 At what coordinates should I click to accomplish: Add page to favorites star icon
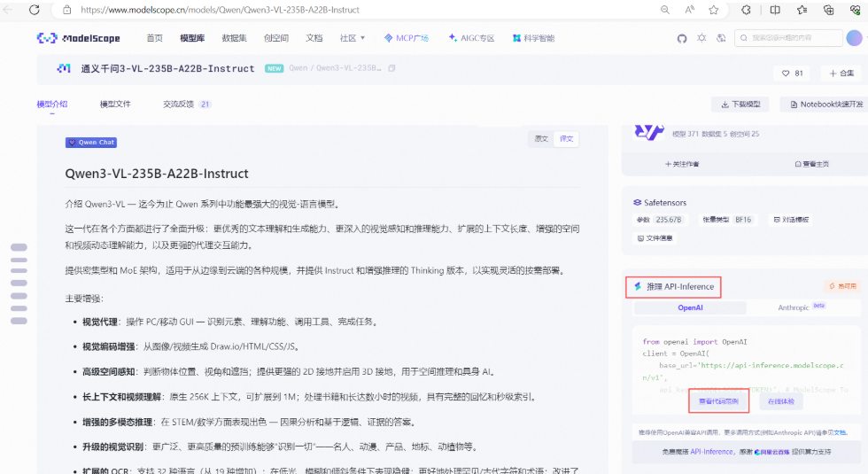714,10
